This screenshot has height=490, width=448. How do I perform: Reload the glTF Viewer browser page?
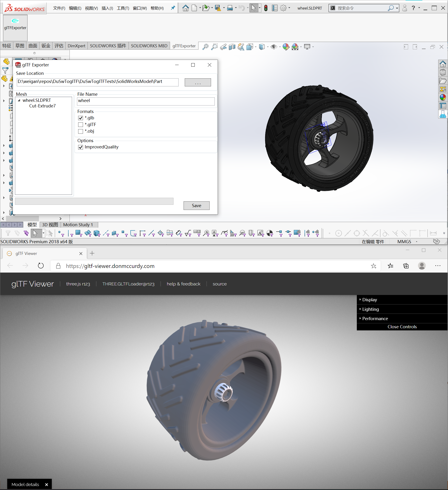click(41, 266)
